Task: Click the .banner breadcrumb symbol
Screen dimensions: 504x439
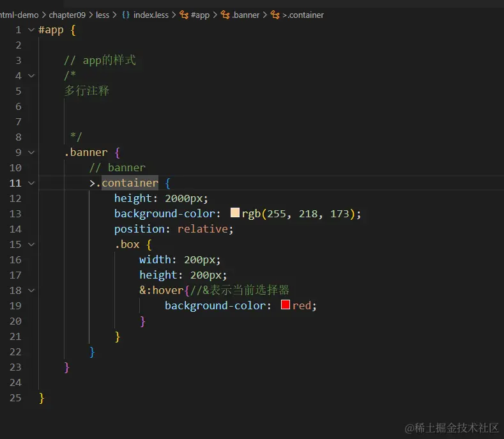Action: coord(245,15)
